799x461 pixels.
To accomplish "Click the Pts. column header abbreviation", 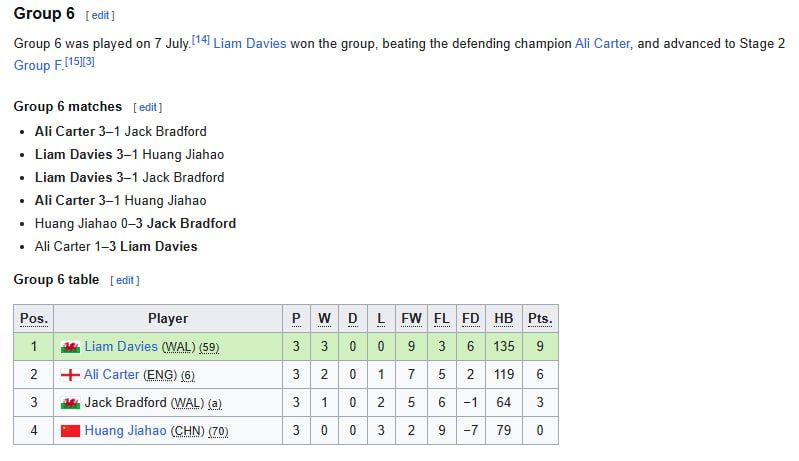I will point(540,319).
